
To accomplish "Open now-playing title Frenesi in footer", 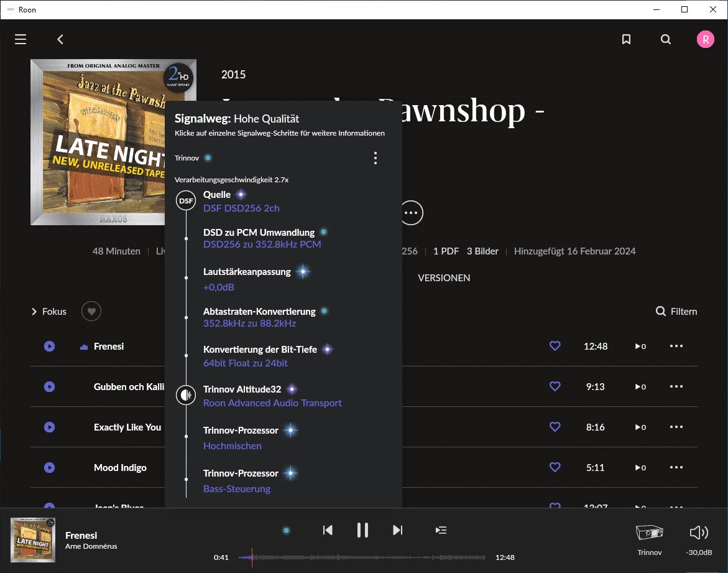I will click(x=81, y=535).
